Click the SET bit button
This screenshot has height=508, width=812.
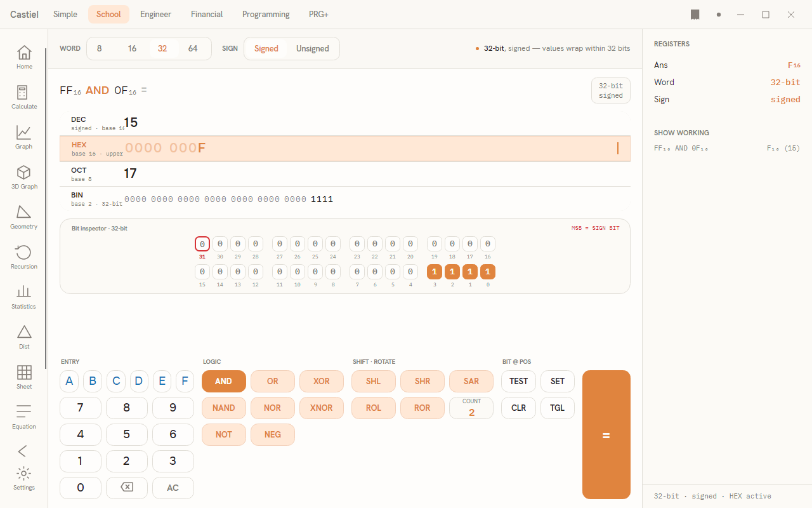click(558, 381)
